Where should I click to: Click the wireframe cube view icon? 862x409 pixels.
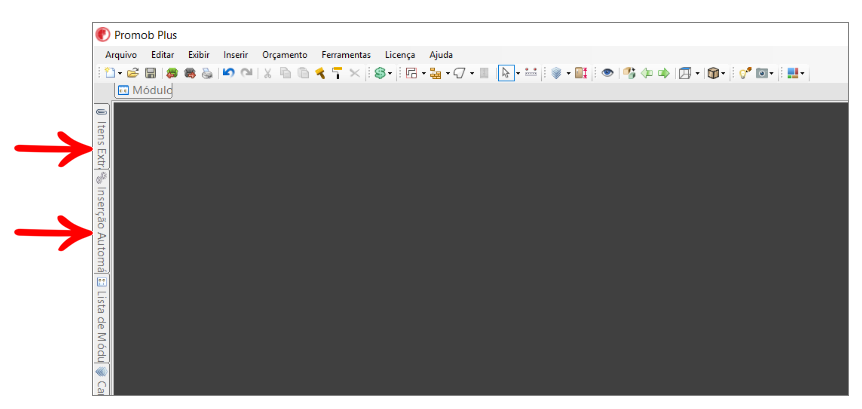tap(685, 73)
